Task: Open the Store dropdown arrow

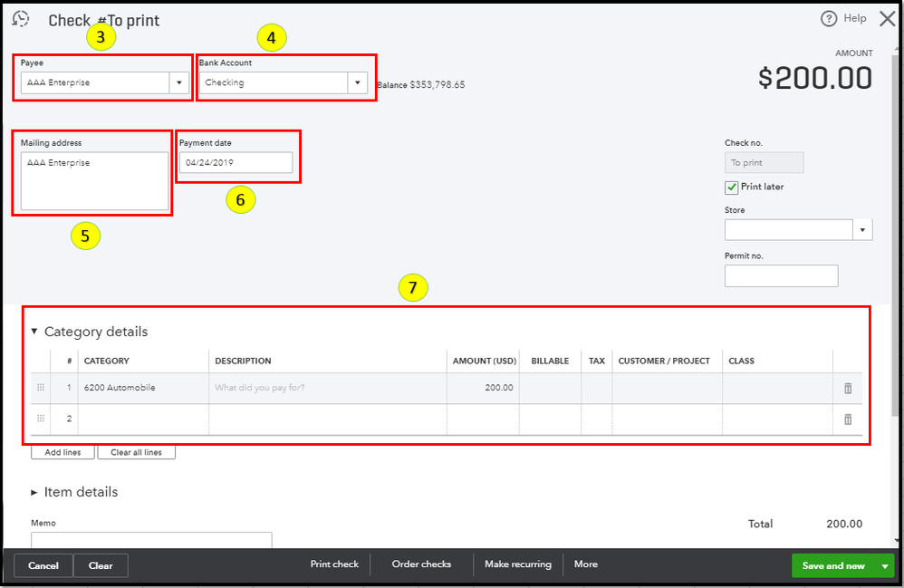Action: (x=862, y=230)
